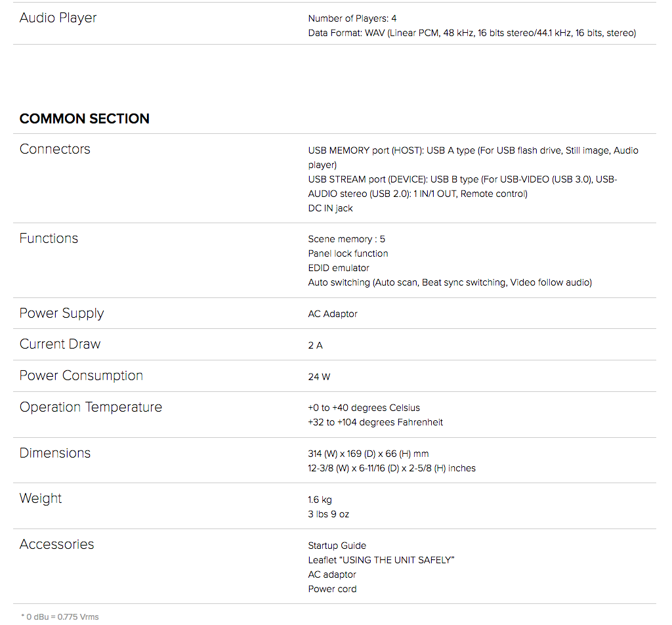The width and height of the screenshot is (672, 625).
Task: Click the Startup Guide accessory entry
Action: (337, 546)
